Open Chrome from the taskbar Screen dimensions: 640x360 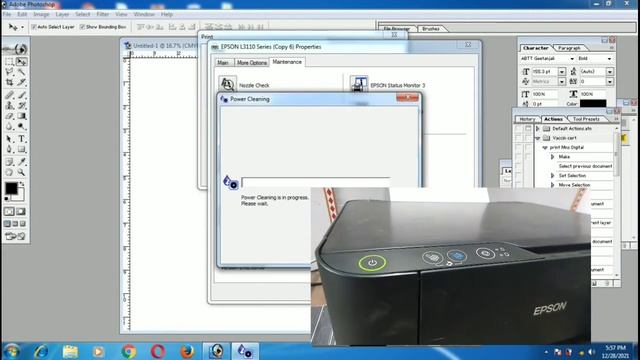(128, 351)
